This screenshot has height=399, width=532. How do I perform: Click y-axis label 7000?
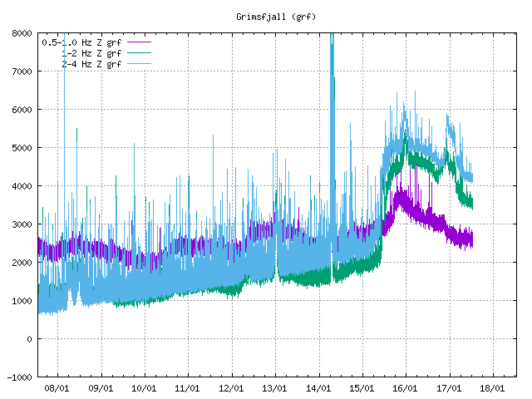(22, 71)
